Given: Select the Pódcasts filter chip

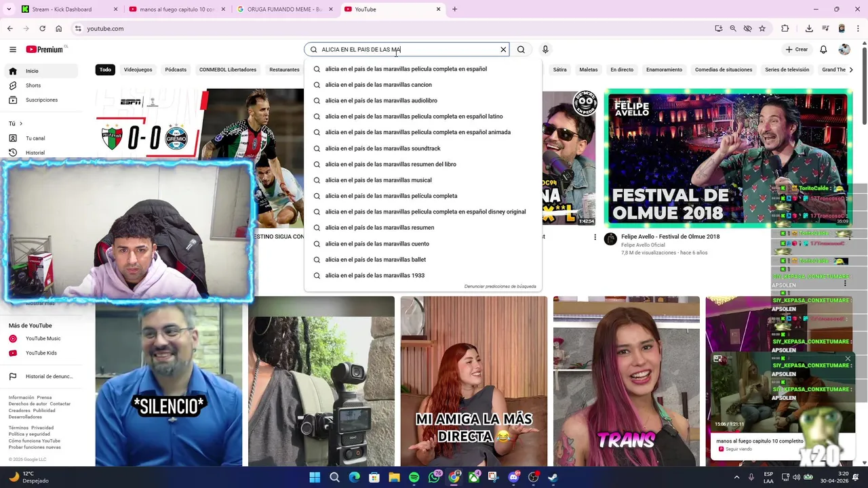Looking at the screenshot, I should point(176,70).
